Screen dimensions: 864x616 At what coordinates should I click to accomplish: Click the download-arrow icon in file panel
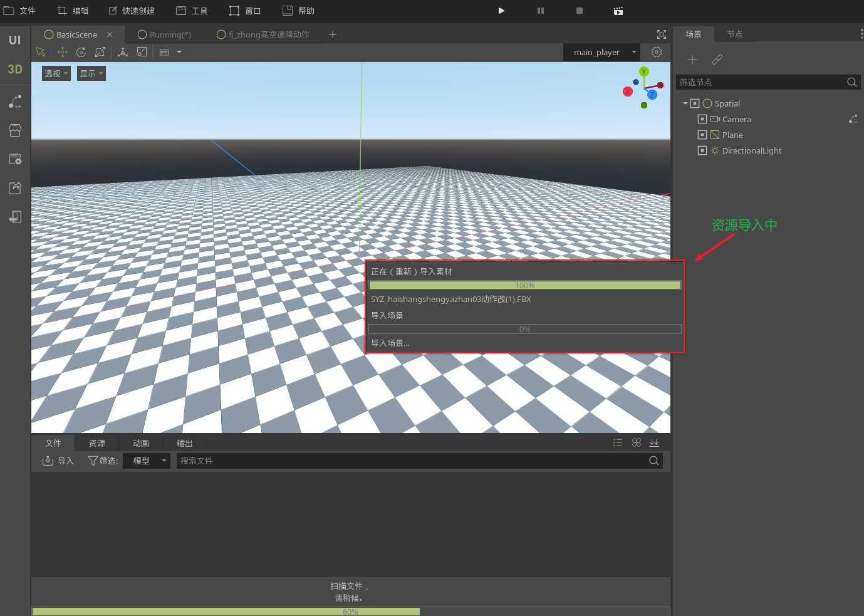click(654, 442)
